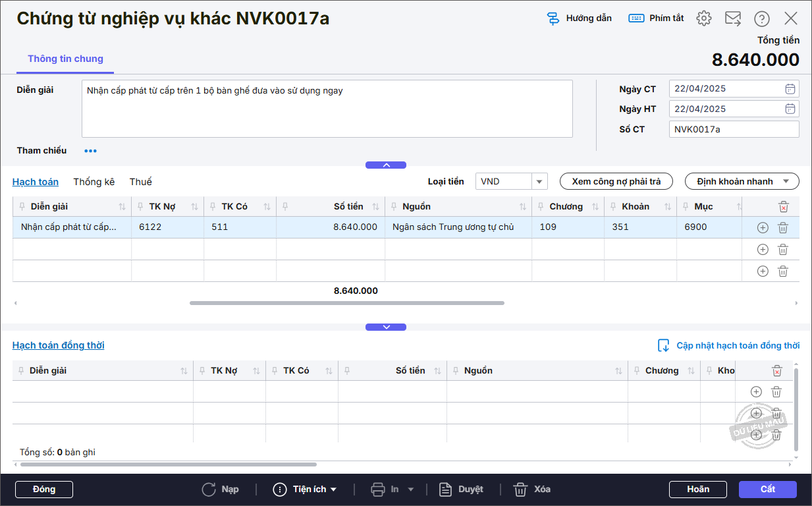Screen dimensions: 812x506
Task: Delete the 6122 accounting row
Action: pyautogui.click(x=783, y=228)
